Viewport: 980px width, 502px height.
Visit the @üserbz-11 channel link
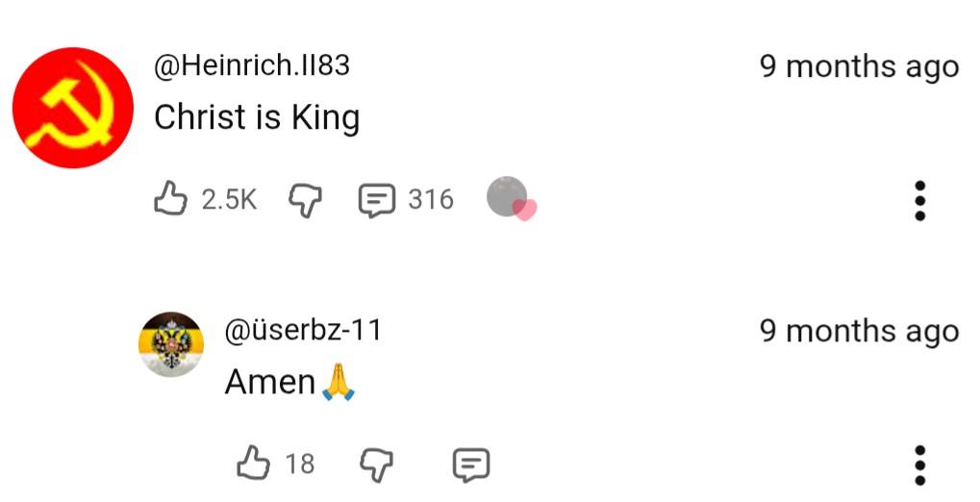point(303,330)
